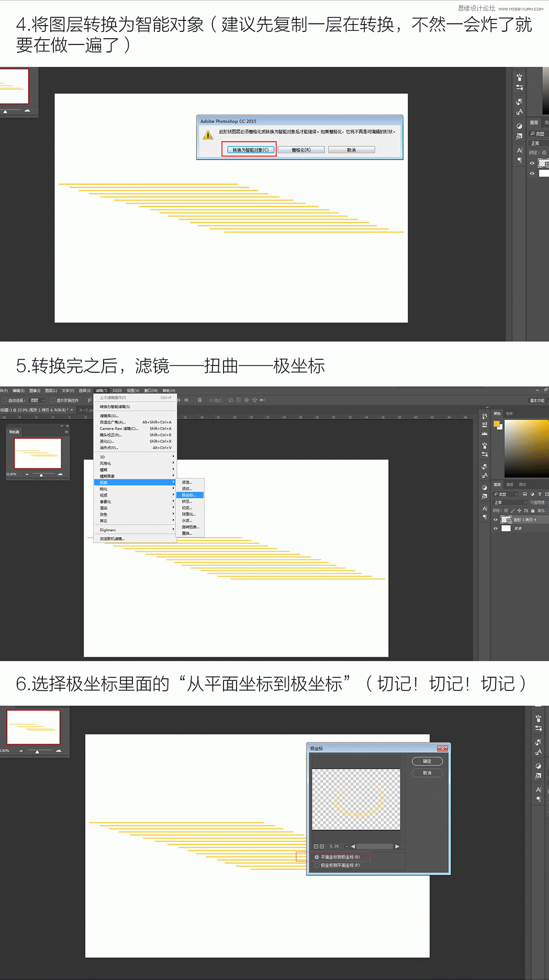
Task: Click yellow foreground color swatch
Action: [497, 424]
